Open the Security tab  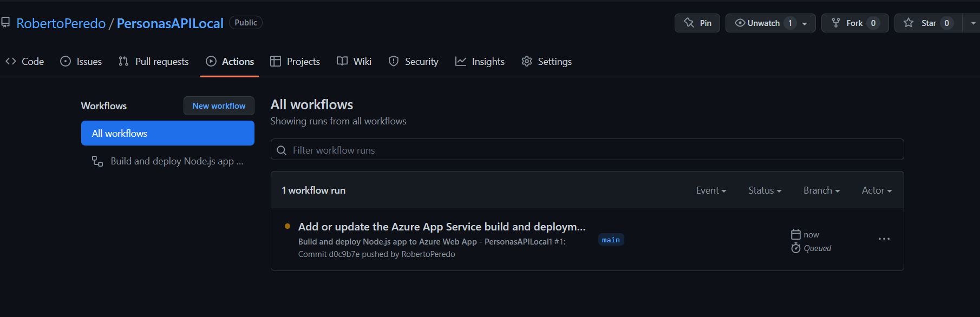tap(414, 62)
